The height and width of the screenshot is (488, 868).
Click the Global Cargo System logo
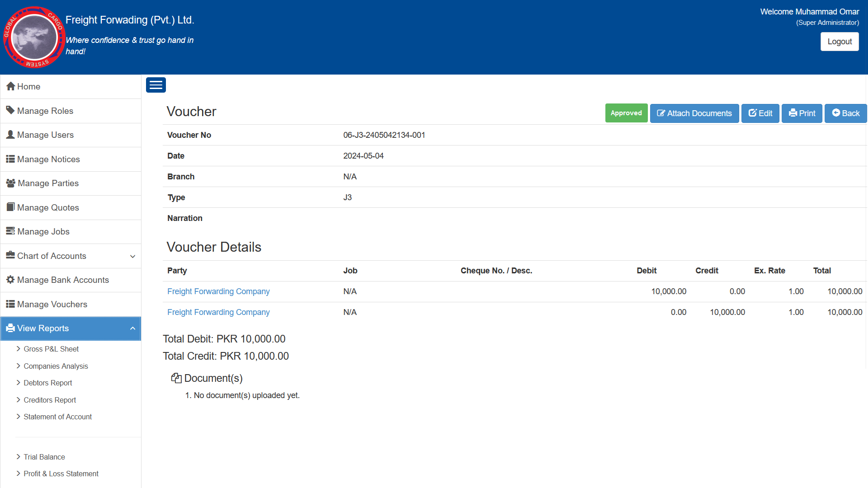34,37
